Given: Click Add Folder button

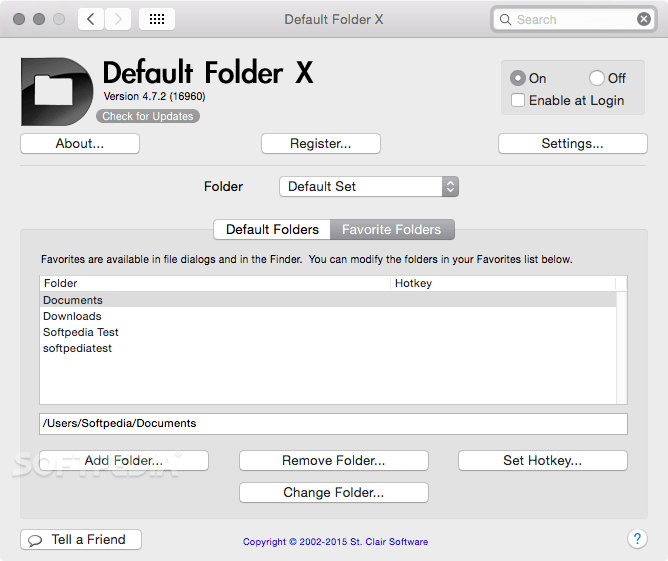Looking at the screenshot, I should pos(124,460).
